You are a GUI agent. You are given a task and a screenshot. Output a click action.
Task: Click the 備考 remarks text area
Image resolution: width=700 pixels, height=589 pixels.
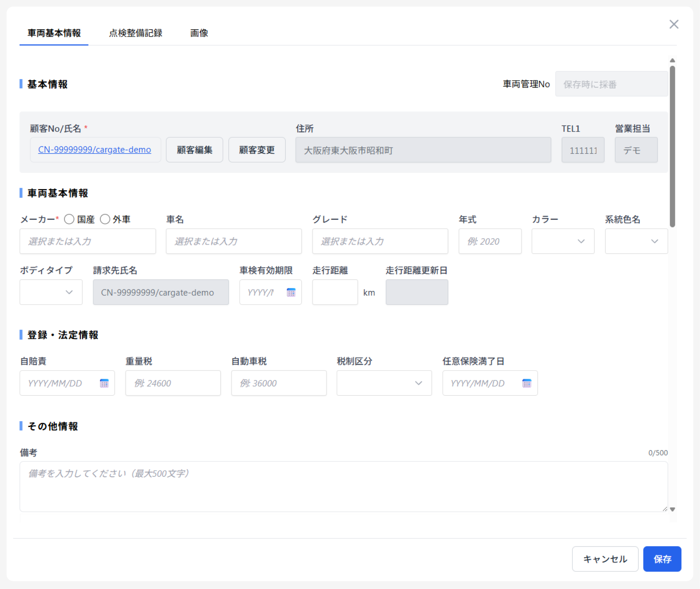point(343,486)
